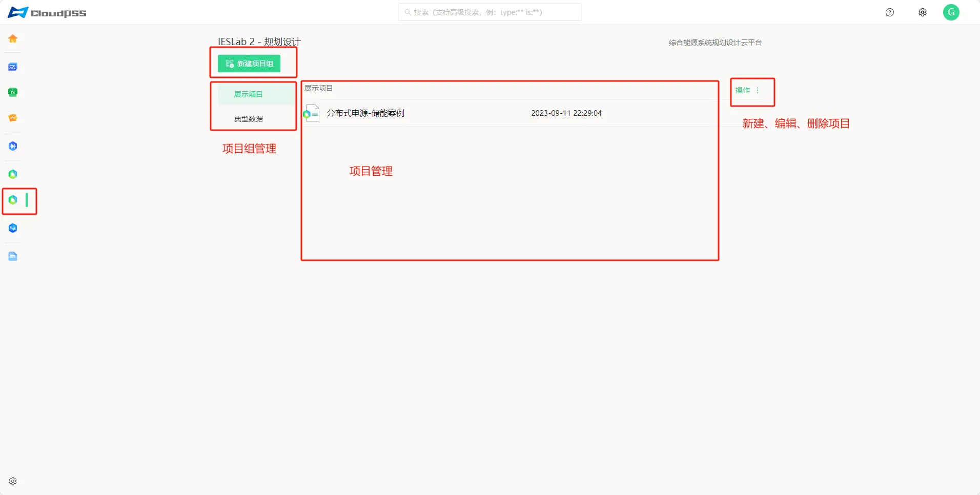Open the green fx function icon

tap(13, 92)
